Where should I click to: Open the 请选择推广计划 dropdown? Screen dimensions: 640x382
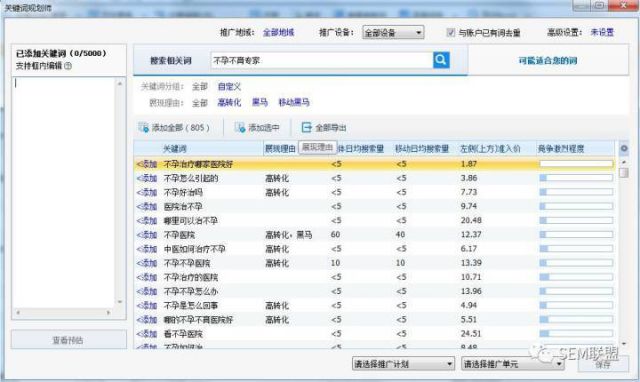[x=403, y=364]
